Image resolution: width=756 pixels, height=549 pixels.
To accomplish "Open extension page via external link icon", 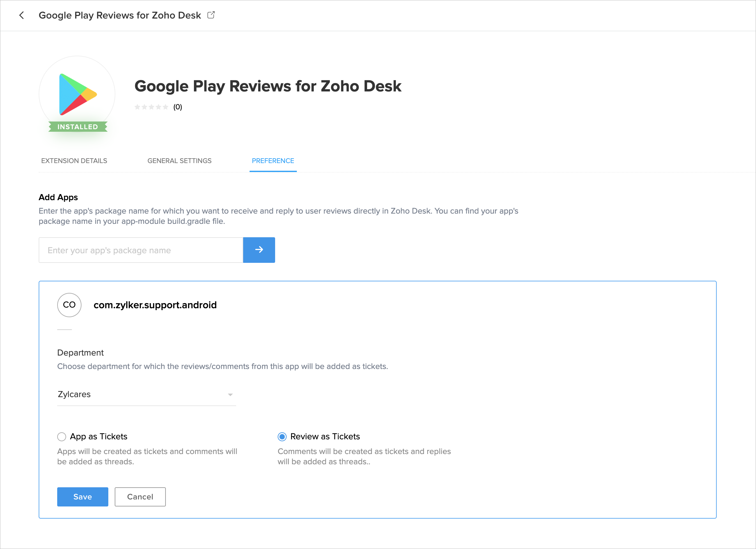I will pyautogui.click(x=211, y=15).
